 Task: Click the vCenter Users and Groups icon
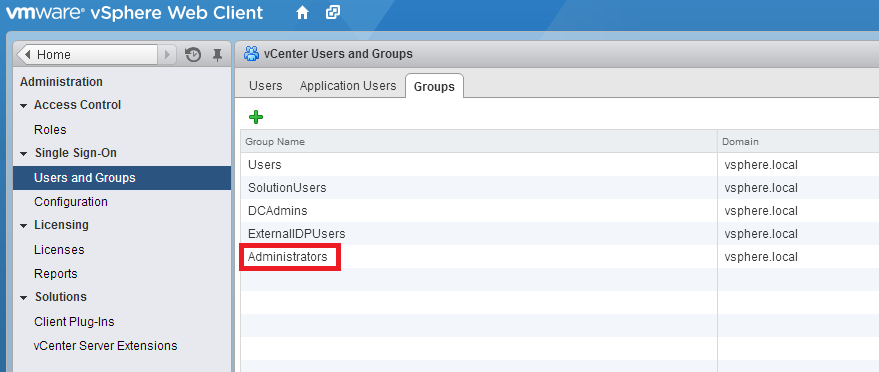click(252, 54)
